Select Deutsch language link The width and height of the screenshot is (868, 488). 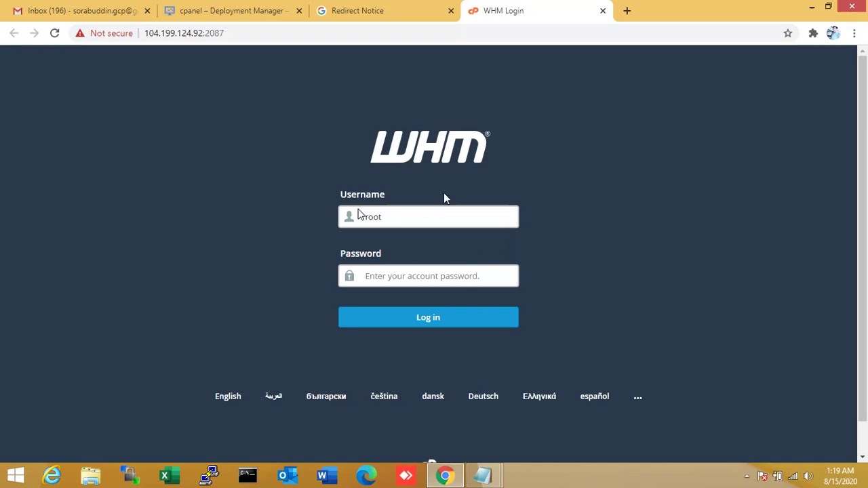[483, 396]
